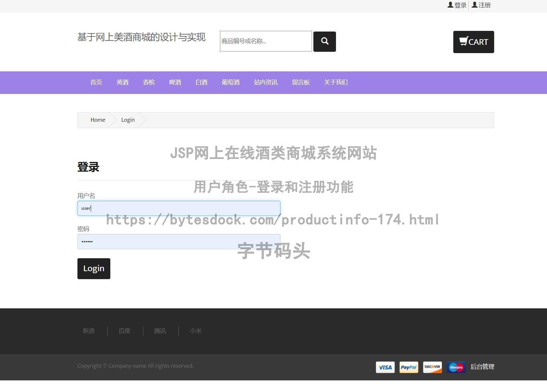Click the Maestro card icon
This screenshot has width=547, height=392.
[x=456, y=367]
